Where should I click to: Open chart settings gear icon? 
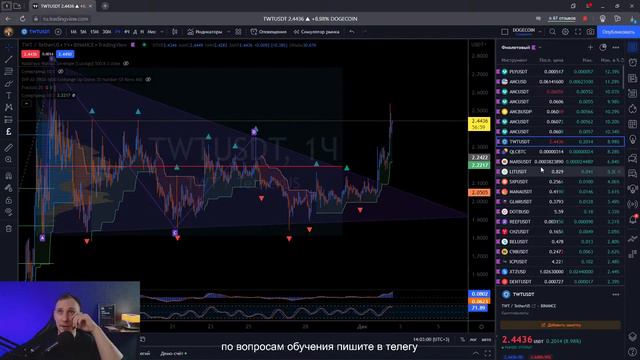565,32
